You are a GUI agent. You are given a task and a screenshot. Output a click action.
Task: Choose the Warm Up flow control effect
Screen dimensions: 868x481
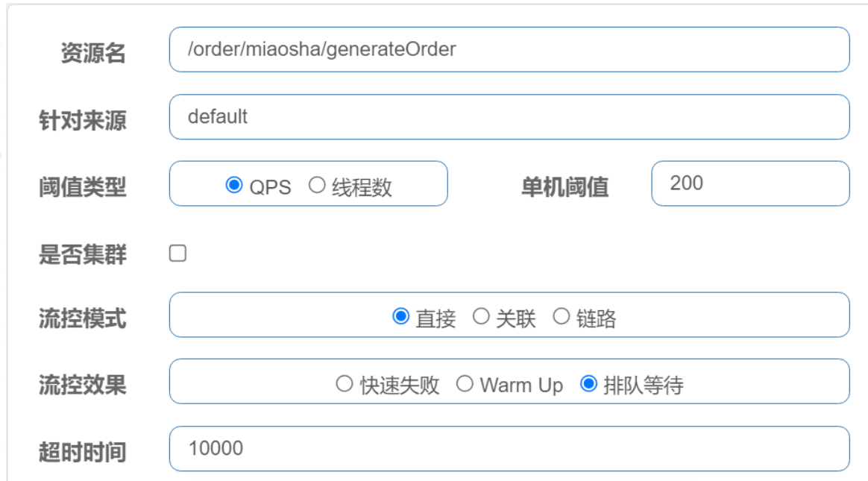click(x=465, y=383)
